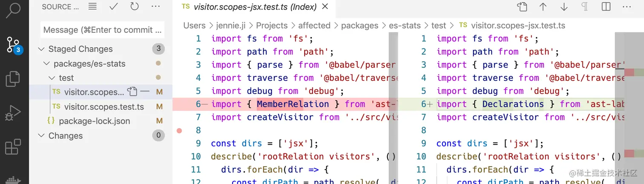Collapse the test folder in staged tree
The image size is (644, 184).
(x=52, y=78)
